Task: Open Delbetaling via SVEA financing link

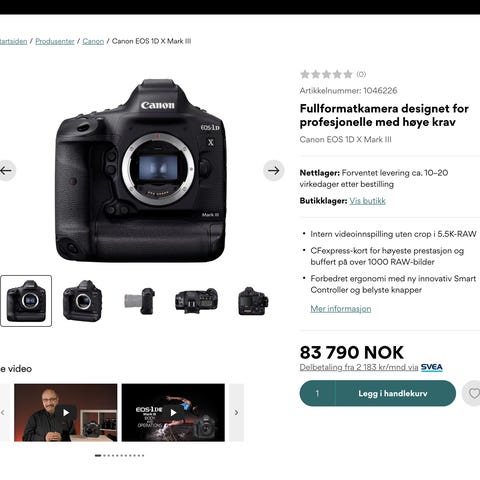Action: [x=371, y=367]
